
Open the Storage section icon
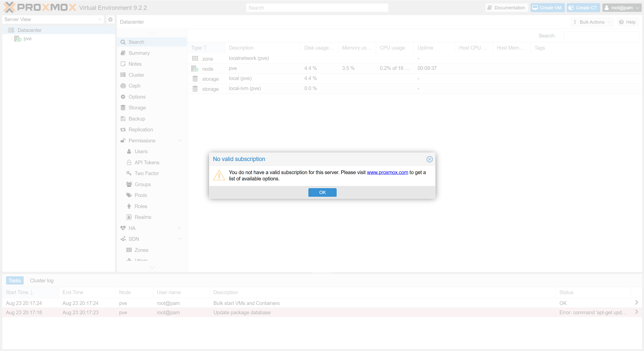[123, 108]
